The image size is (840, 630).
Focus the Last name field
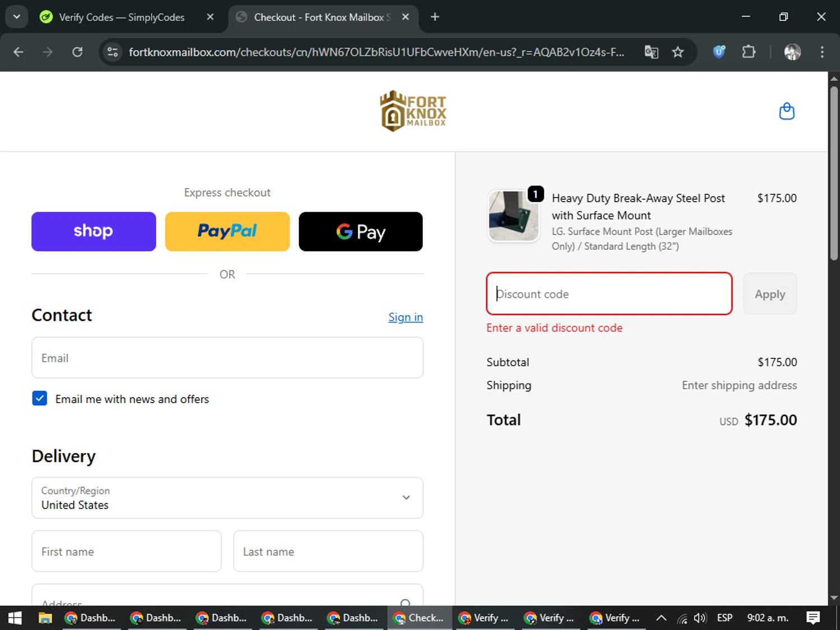tap(328, 552)
